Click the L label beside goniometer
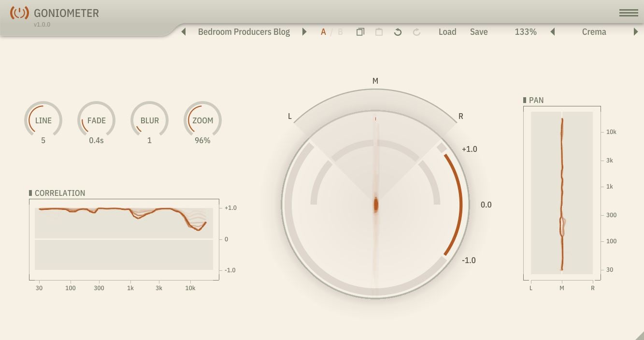Screen dimensions: 644x340 coord(290,116)
